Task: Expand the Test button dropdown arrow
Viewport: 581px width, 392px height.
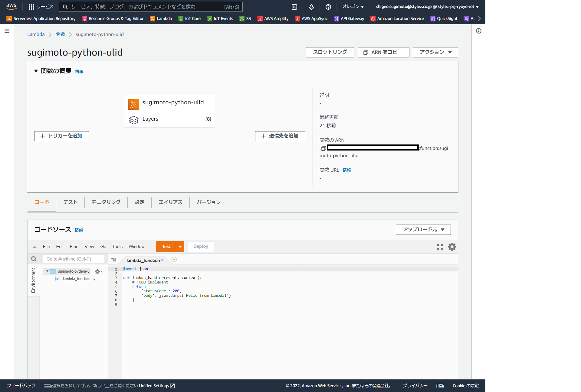Action: (180, 247)
